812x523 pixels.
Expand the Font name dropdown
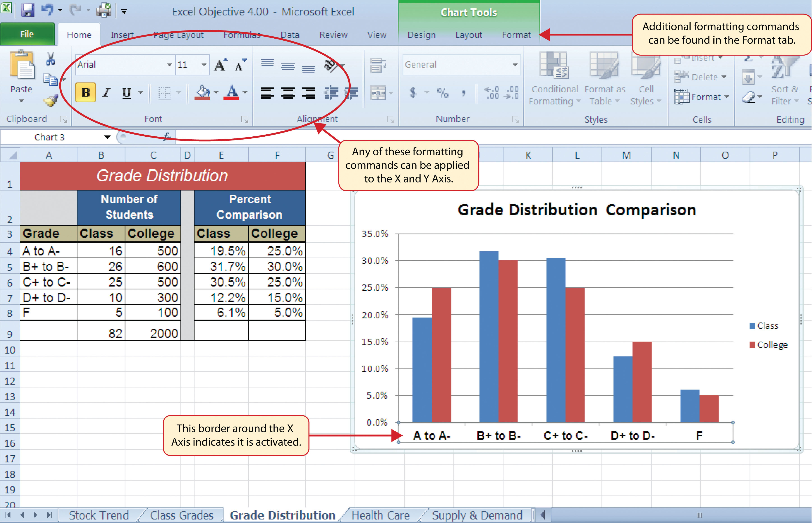[168, 67]
